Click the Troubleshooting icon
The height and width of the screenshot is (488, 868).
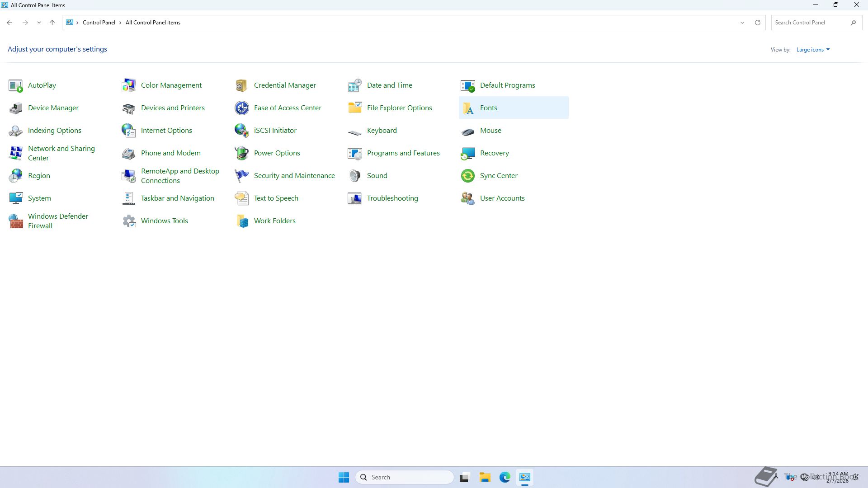[x=355, y=198]
